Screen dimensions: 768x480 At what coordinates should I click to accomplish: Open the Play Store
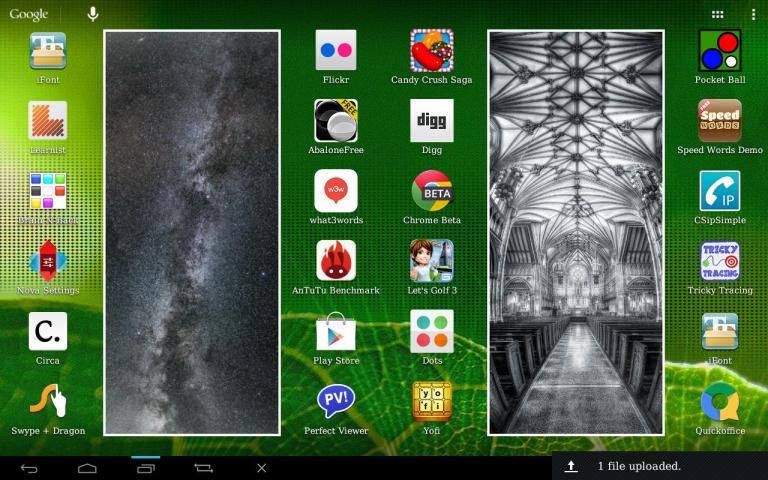pyautogui.click(x=336, y=331)
